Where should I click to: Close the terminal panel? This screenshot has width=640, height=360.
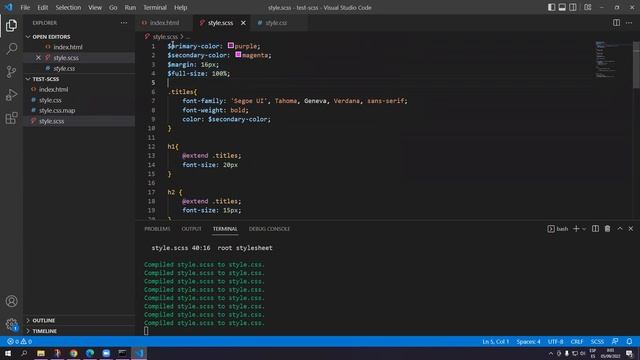(x=631, y=229)
